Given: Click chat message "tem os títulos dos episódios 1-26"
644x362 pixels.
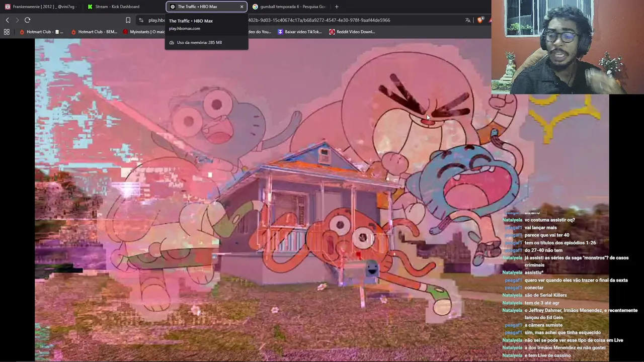Looking at the screenshot, I should point(560,242).
